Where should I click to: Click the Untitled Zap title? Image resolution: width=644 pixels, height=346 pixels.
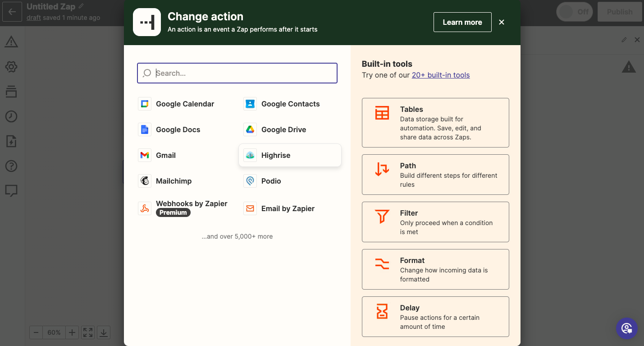(51, 6)
